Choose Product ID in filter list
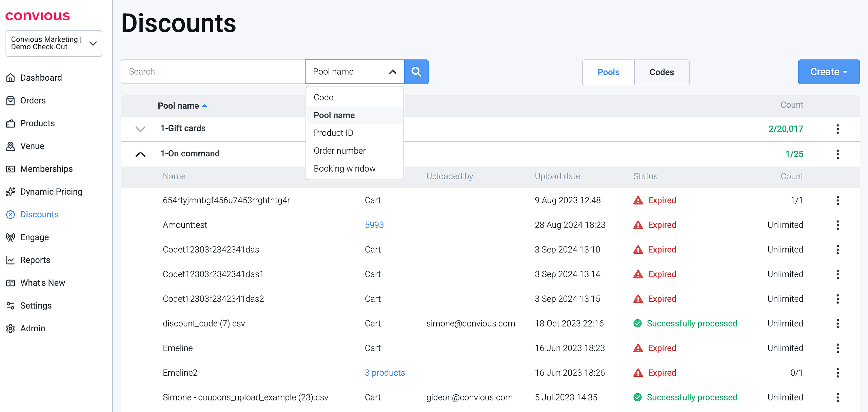Image resolution: width=868 pixels, height=412 pixels. (333, 133)
